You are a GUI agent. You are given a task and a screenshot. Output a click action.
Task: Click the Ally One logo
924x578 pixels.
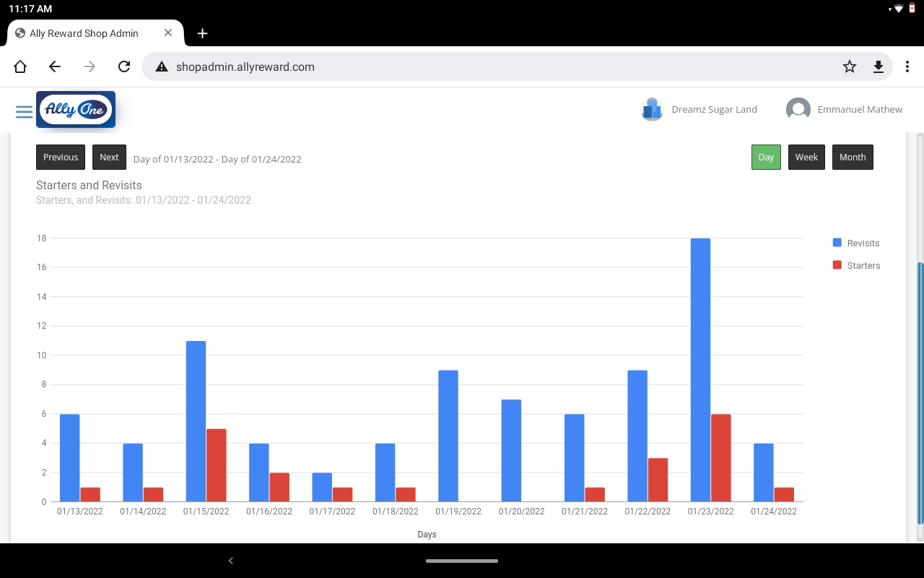point(76,110)
